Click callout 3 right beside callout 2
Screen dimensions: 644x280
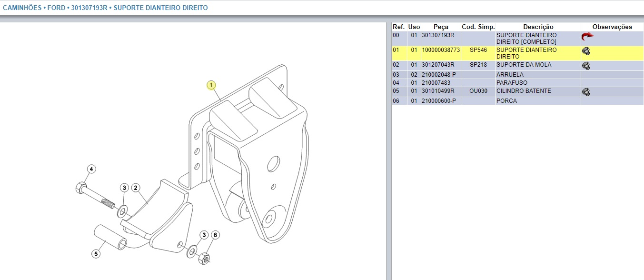coord(124,188)
